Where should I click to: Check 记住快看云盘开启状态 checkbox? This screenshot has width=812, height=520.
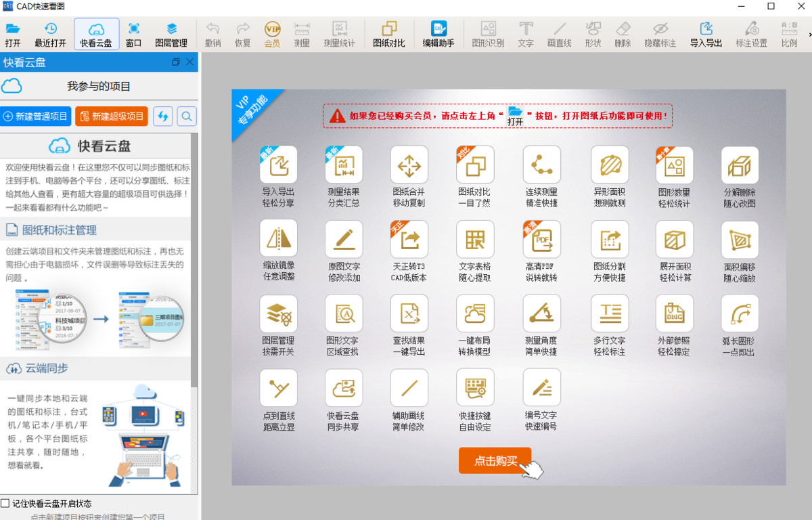[5, 503]
